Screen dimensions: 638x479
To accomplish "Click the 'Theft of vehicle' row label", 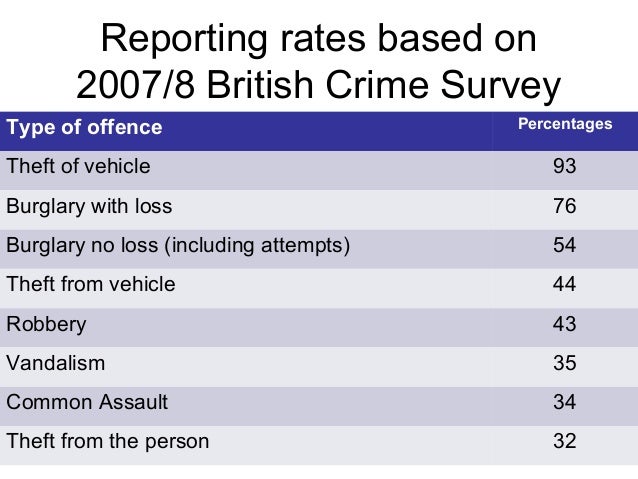I will coord(79,166).
